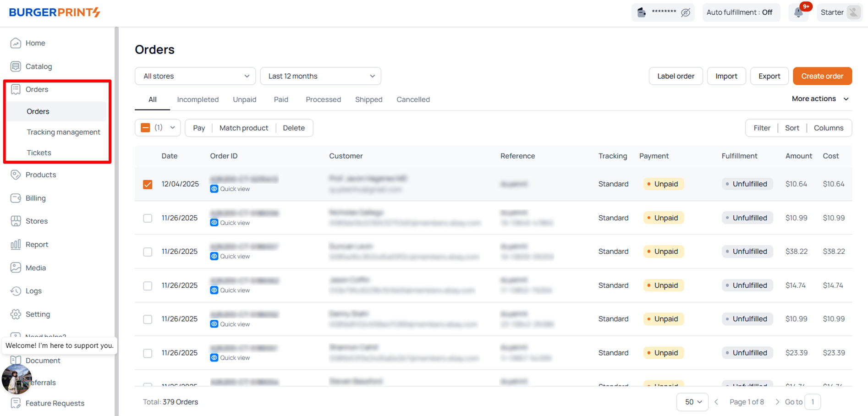Open Billing using its wallet icon

[x=16, y=198]
